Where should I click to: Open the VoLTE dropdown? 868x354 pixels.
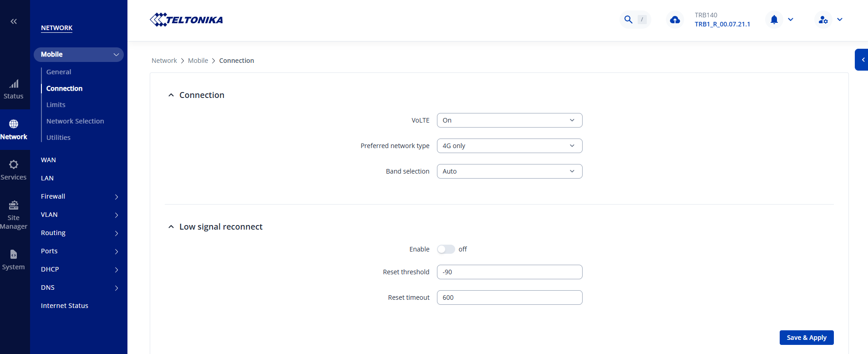(x=509, y=120)
